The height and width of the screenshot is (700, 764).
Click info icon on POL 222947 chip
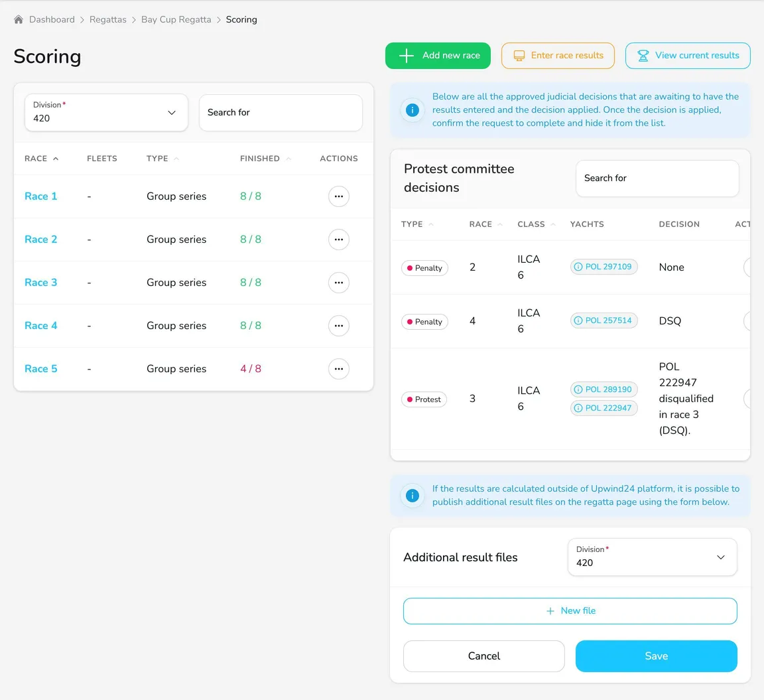point(578,408)
